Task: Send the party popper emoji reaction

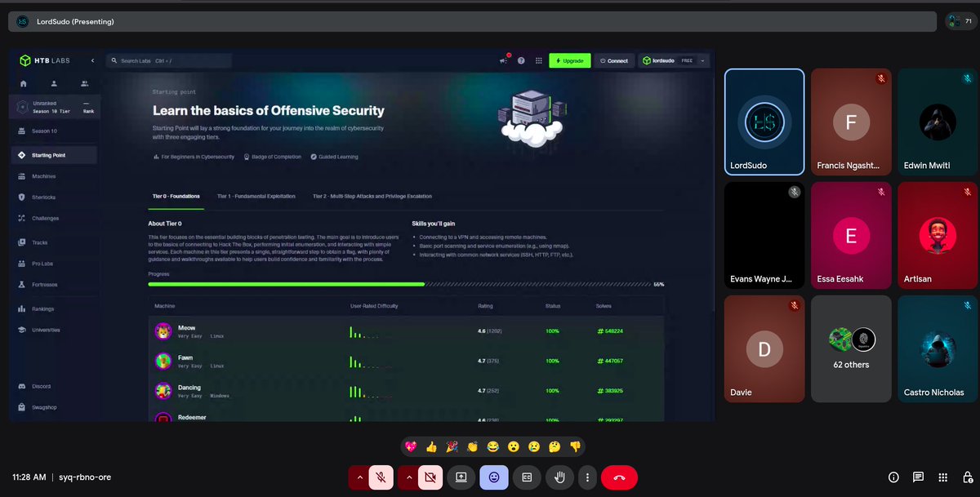Action: (452, 446)
